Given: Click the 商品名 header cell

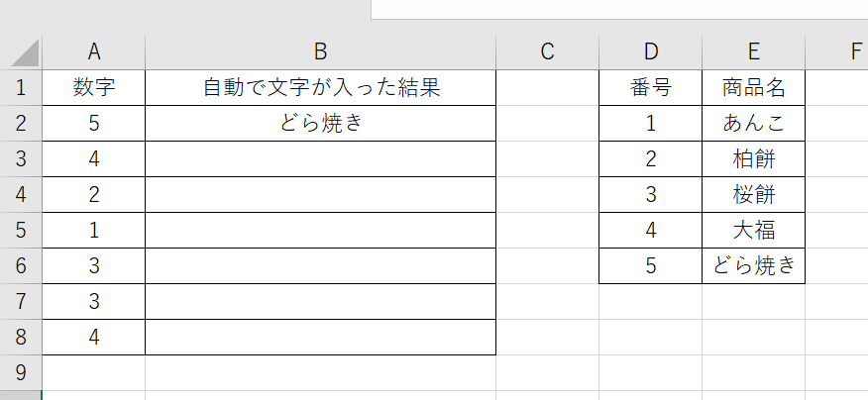Looking at the screenshot, I should (753, 87).
